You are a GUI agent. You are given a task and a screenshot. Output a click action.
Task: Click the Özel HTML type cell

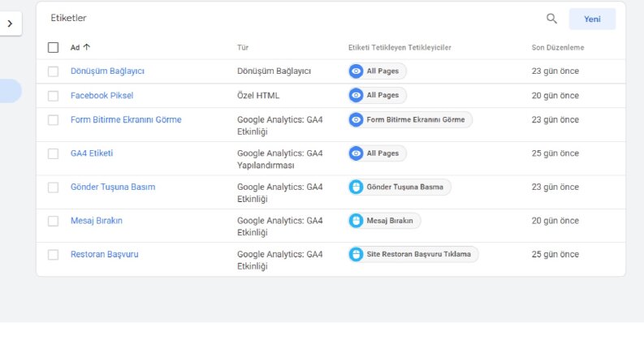pos(258,95)
